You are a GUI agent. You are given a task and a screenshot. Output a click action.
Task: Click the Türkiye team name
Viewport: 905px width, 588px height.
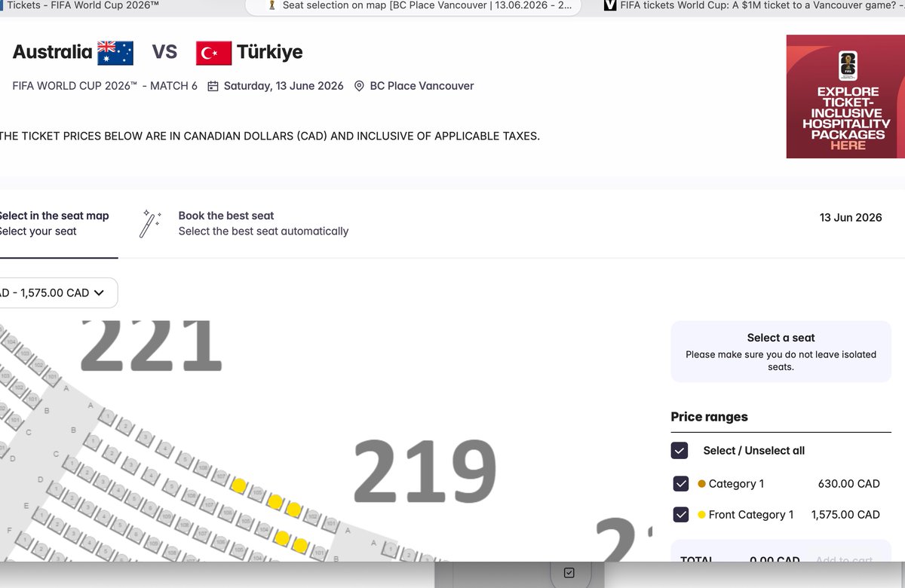[270, 52]
